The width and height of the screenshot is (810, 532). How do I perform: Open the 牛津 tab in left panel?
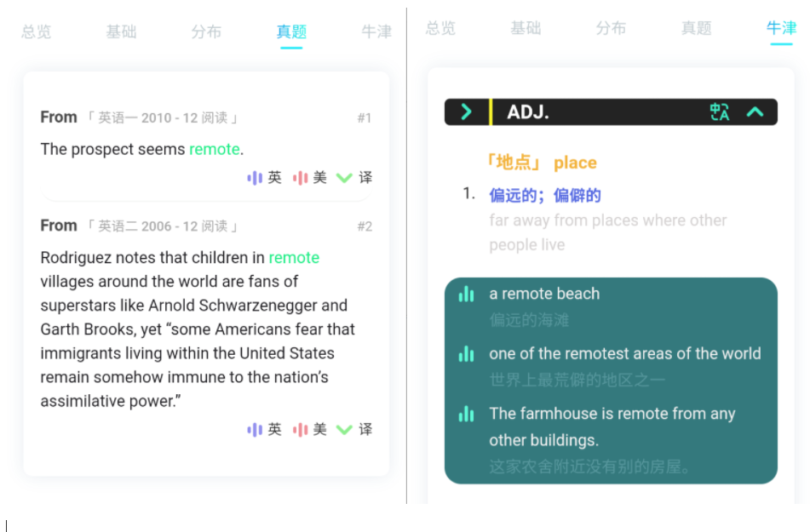click(376, 32)
